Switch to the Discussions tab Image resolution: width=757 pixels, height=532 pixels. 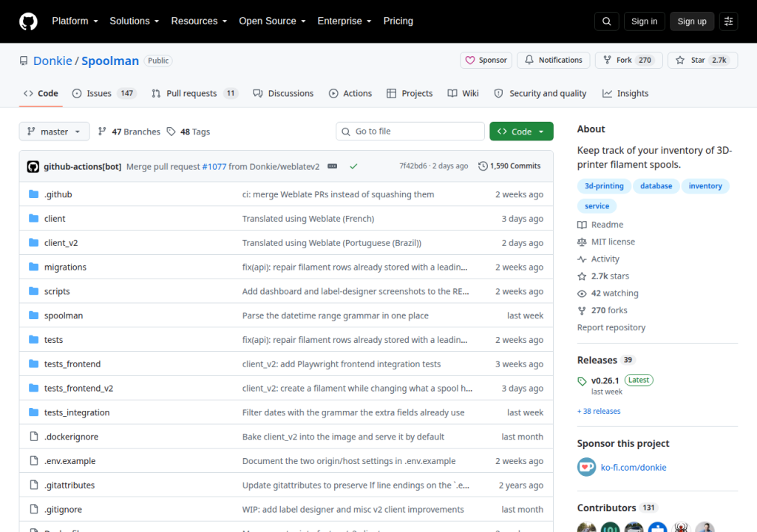[283, 93]
